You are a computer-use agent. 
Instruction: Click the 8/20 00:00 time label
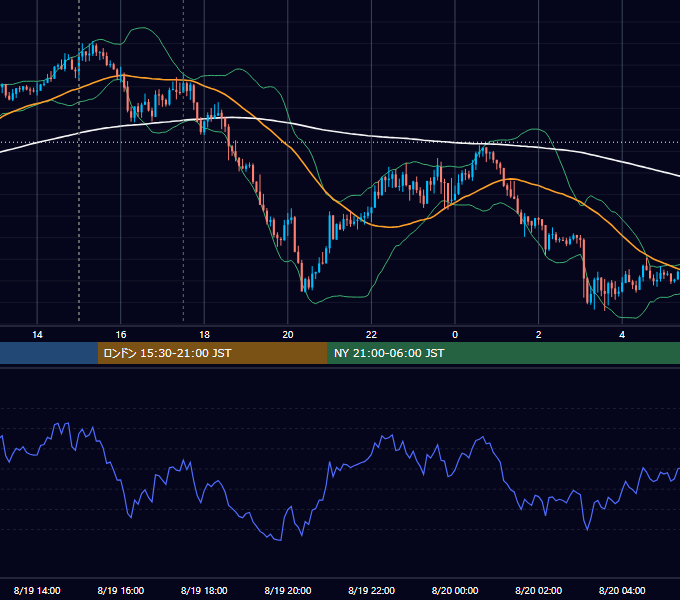(455, 590)
